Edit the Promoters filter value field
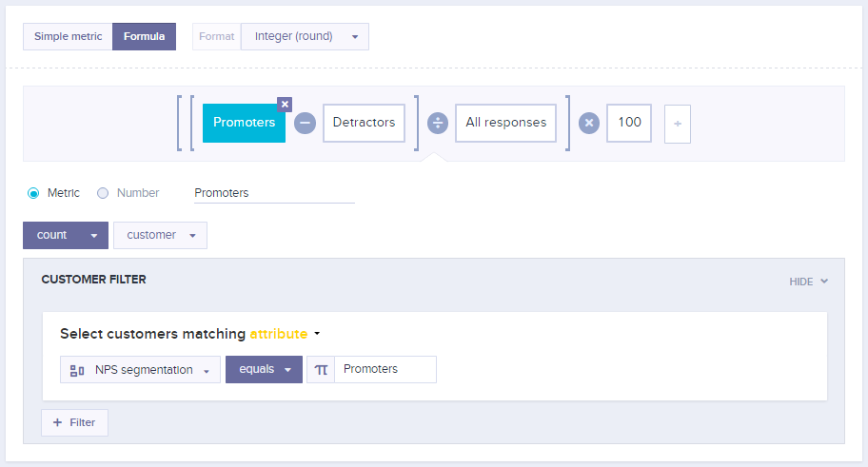Viewport: 868px width, 467px height. click(385, 370)
